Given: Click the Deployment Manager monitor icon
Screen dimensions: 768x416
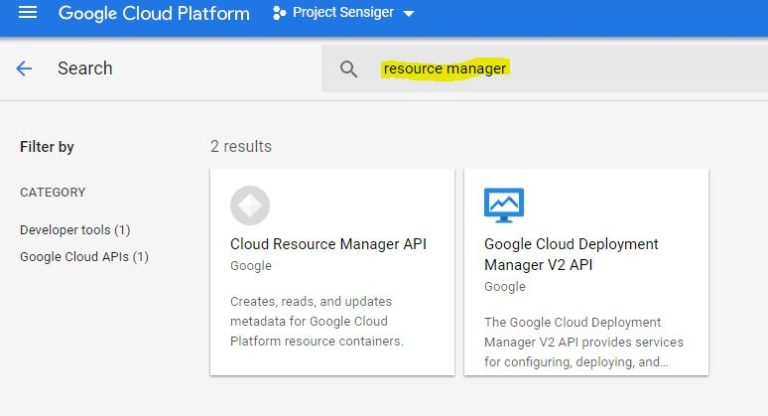Looking at the screenshot, I should pos(504,205).
